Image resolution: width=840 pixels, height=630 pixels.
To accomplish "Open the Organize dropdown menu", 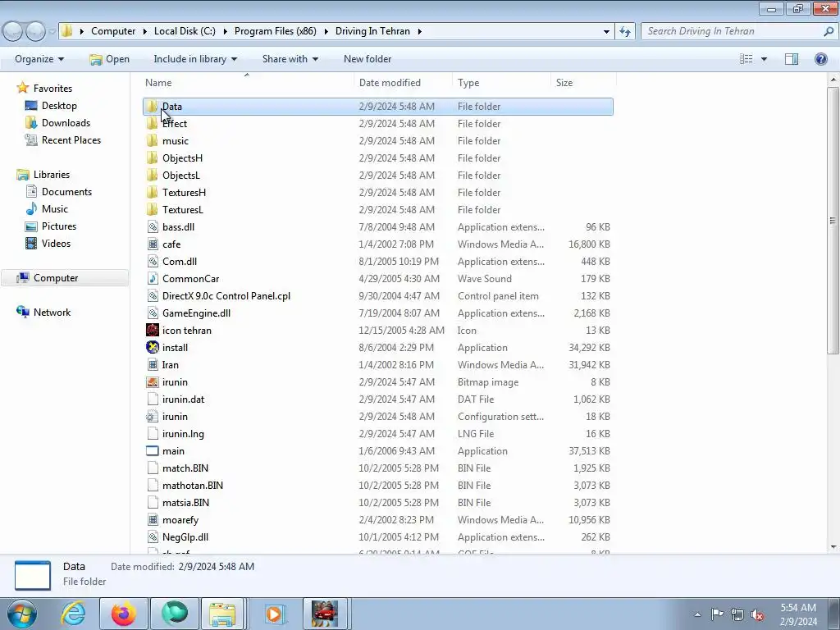I will click(39, 59).
